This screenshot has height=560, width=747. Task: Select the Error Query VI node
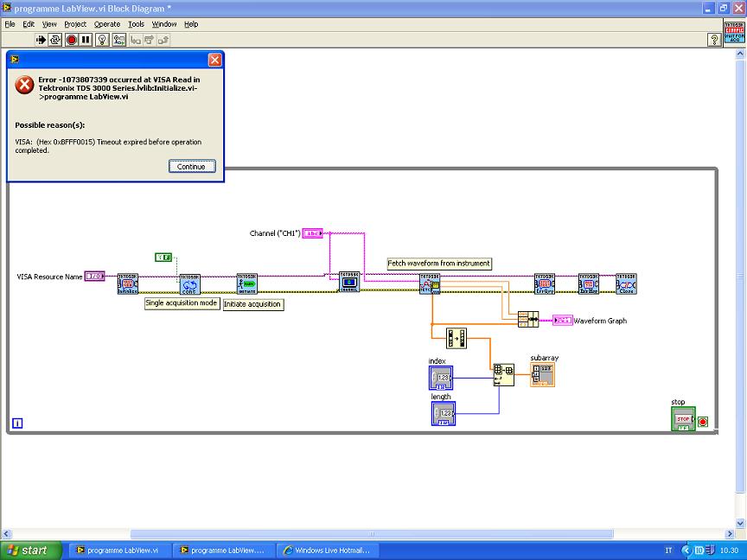(545, 283)
